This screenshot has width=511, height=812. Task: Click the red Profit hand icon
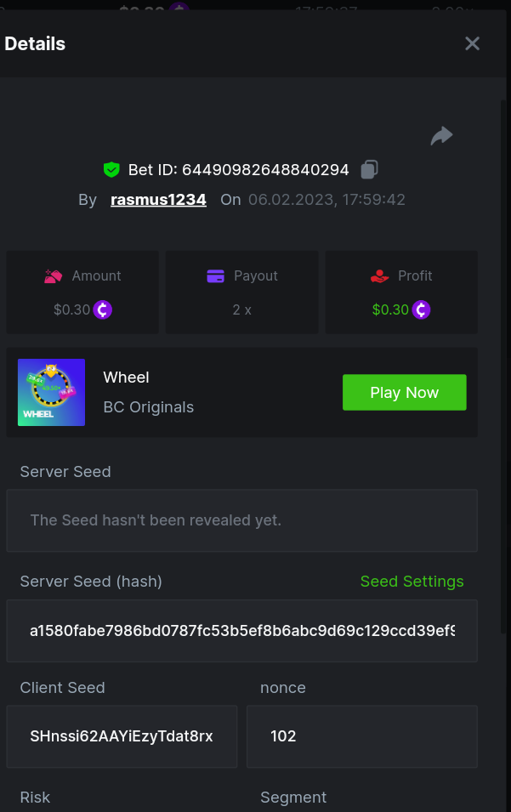(380, 276)
